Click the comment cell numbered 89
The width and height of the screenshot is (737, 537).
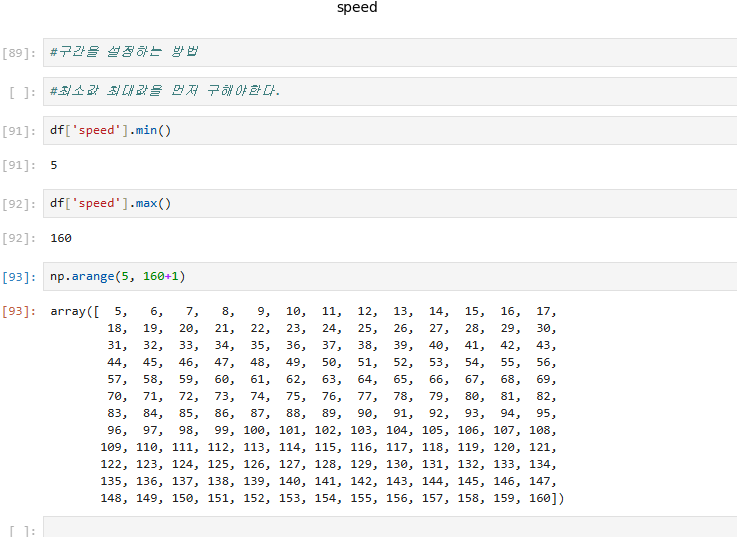tap(390, 53)
